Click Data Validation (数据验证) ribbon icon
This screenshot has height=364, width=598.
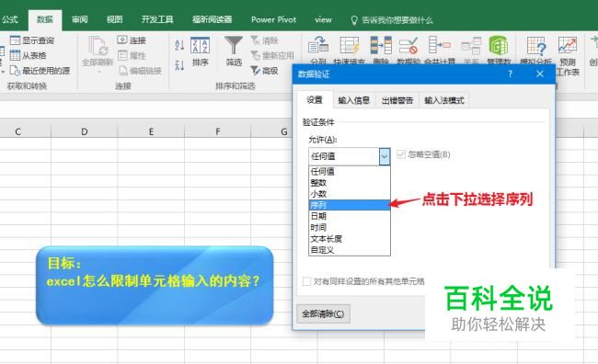408,45
